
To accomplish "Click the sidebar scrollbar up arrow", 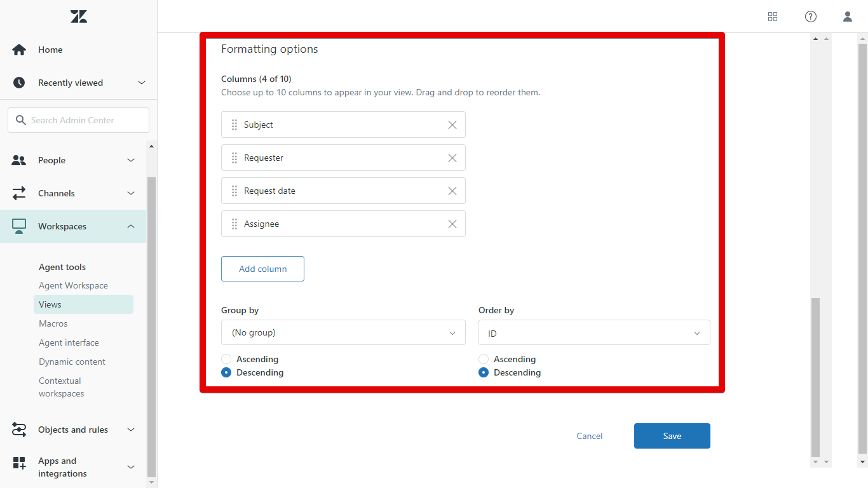I will (x=151, y=146).
